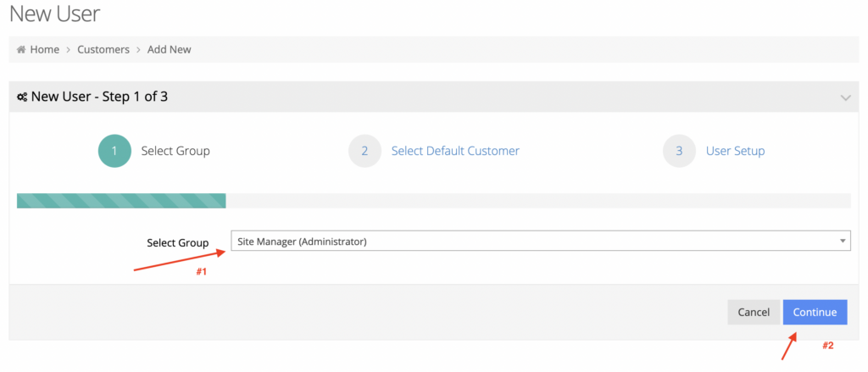Open the Select Group dropdown arrow

click(843, 242)
